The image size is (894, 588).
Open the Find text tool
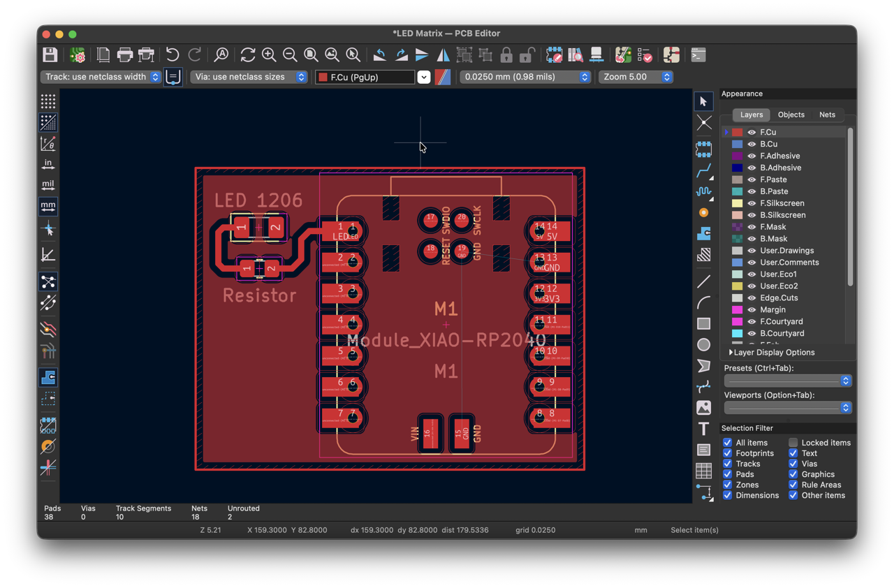(221, 54)
